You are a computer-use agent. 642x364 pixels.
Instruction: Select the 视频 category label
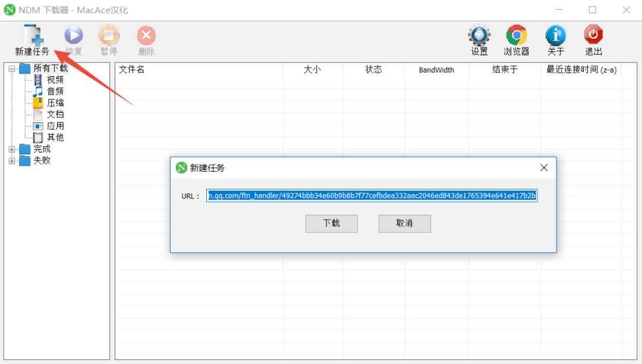[55, 80]
